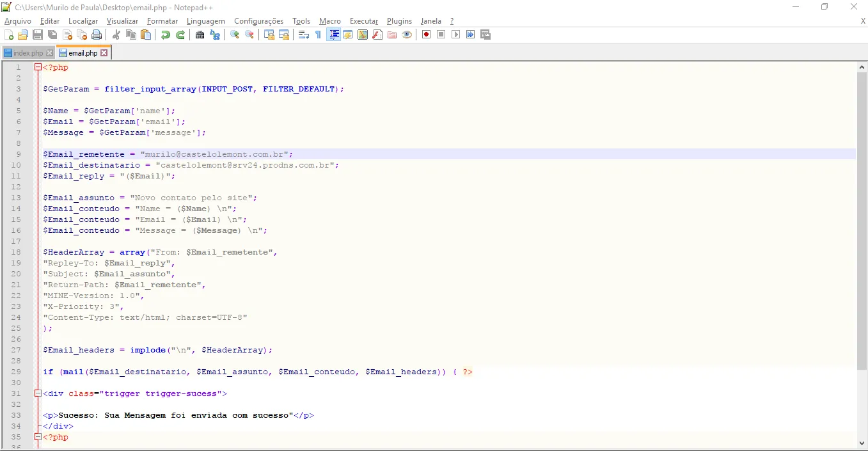868x451 pixels.
Task: Click the vertical scrollbar down arrow
Action: pyautogui.click(x=862, y=443)
